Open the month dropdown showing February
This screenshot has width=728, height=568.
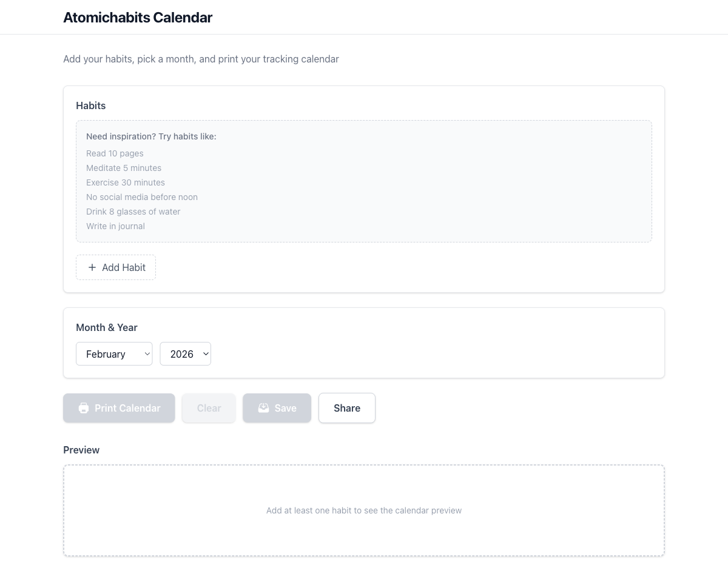[x=114, y=353]
